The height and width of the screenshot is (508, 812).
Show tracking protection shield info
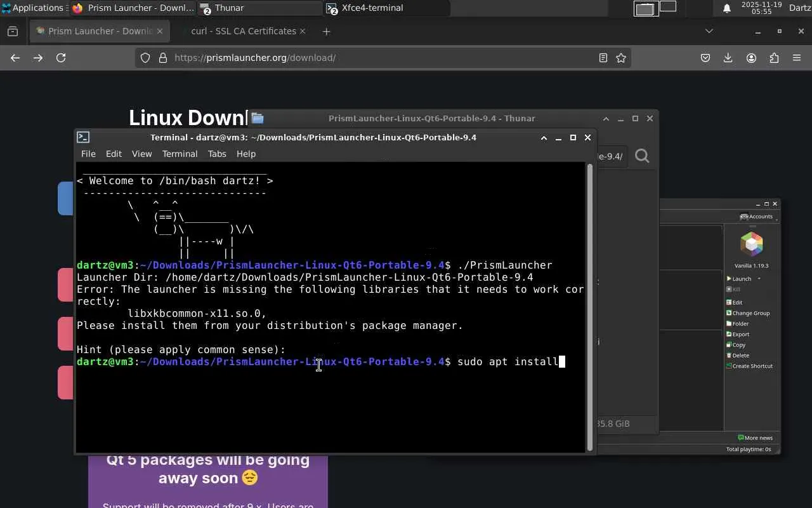pyautogui.click(x=145, y=58)
